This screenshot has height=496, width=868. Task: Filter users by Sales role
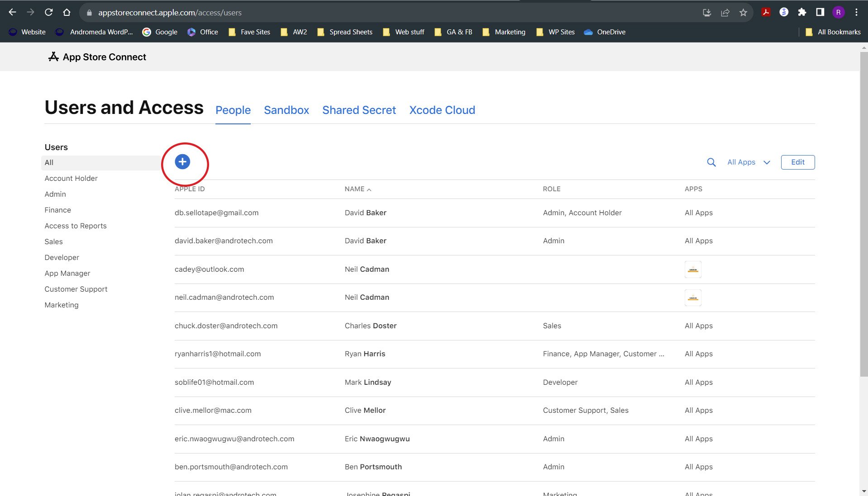53,242
